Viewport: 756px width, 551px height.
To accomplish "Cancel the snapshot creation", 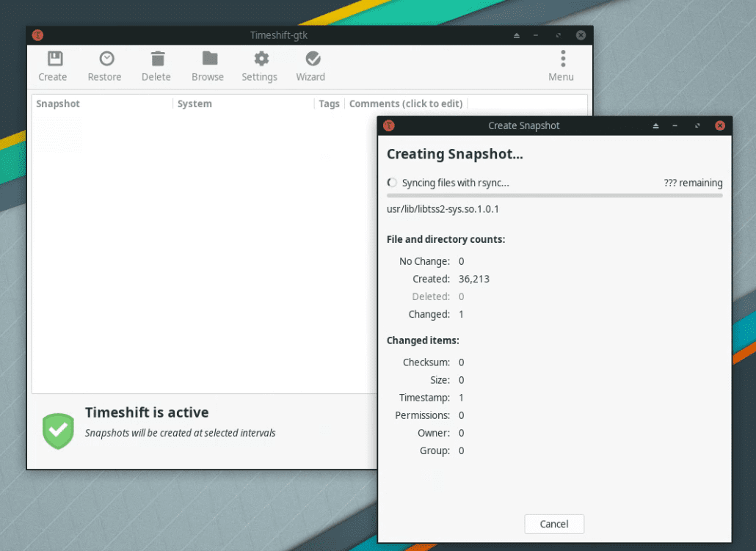I will point(554,524).
